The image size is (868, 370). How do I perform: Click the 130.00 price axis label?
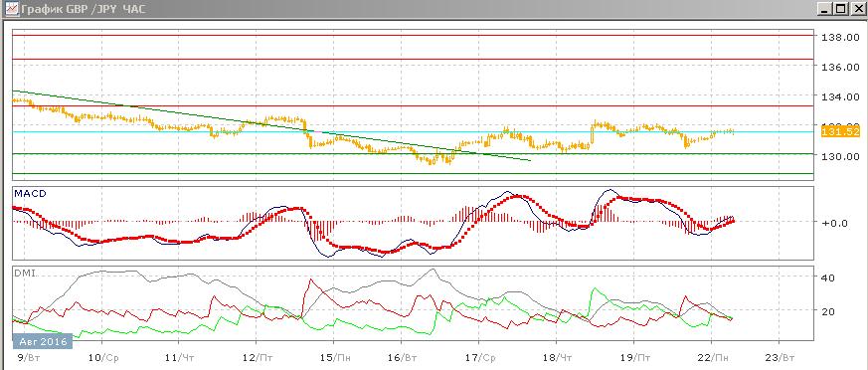840,156
